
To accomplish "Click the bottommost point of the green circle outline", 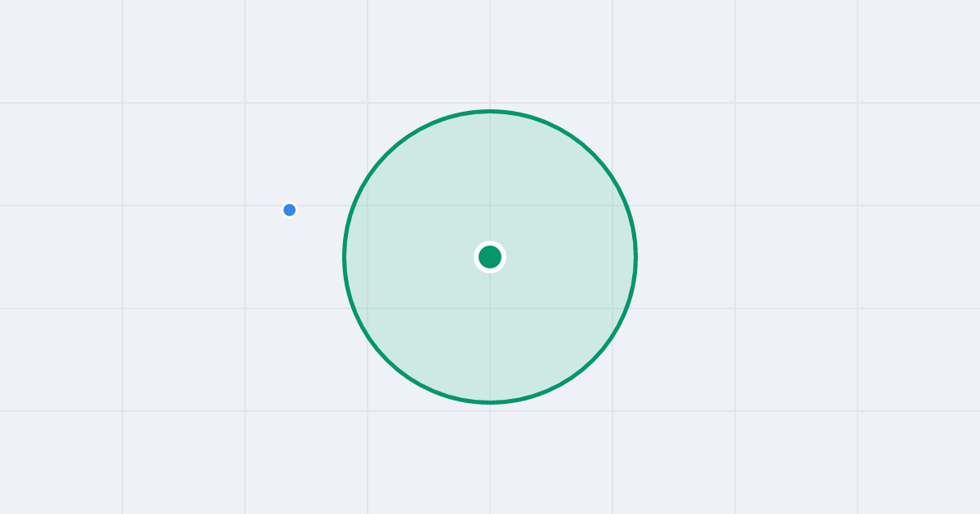I will click(x=490, y=402).
